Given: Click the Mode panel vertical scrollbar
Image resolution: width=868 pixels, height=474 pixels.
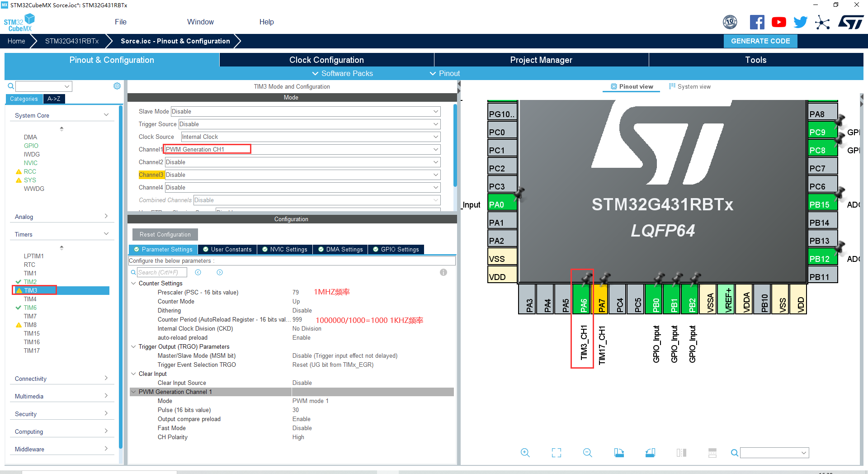Looking at the screenshot, I should [x=455, y=145].
